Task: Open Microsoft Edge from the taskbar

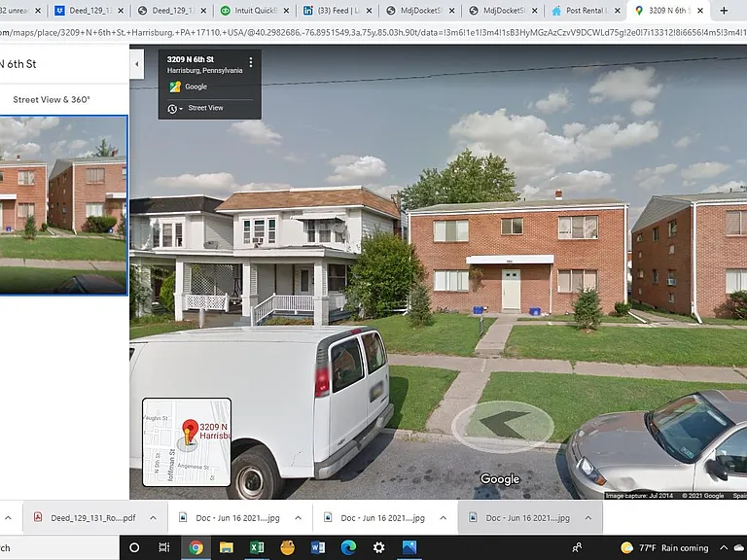Action: [x=348, y=547]
